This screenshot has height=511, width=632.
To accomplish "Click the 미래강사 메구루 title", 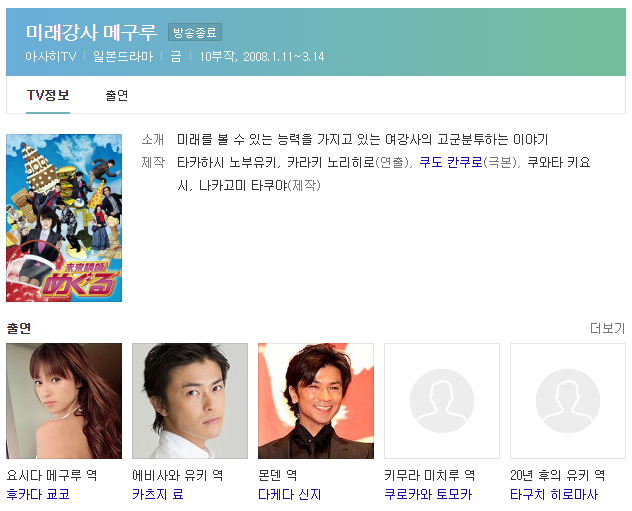I will click(x=91, y=32).
